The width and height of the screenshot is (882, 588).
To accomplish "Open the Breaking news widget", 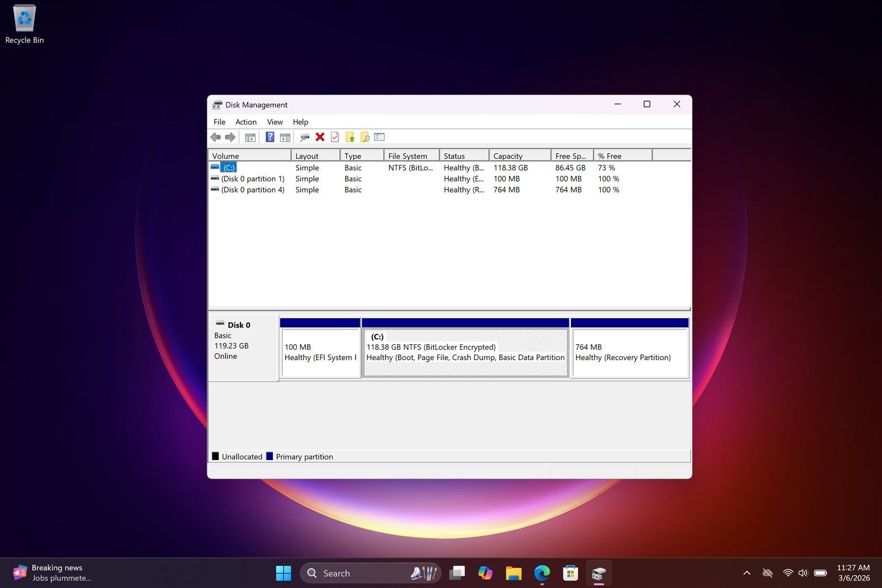I will (x=52, y=573).
